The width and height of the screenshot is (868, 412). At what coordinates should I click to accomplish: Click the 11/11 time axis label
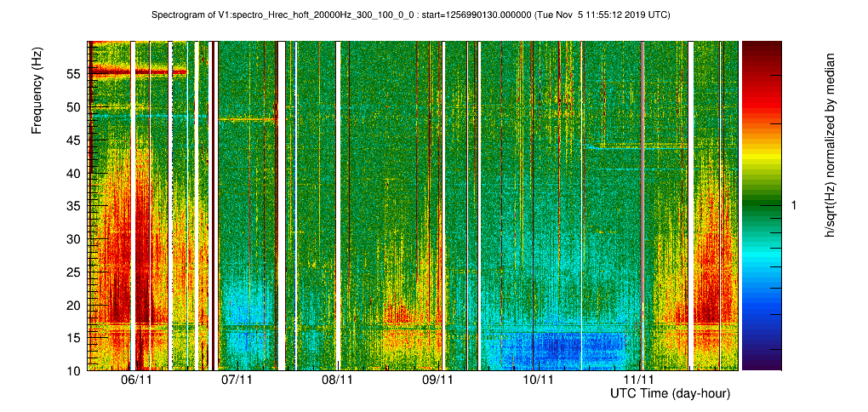639,380
